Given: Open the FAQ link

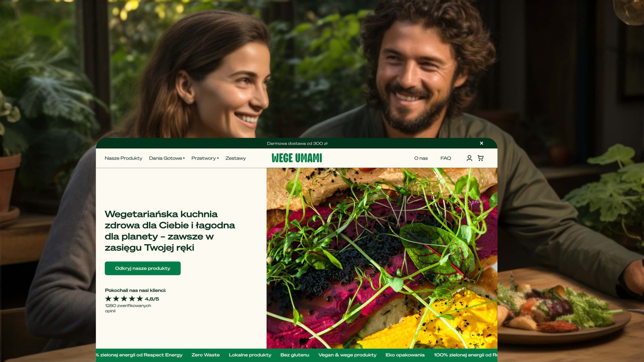Looking at the screenshot, I should tap(446, 158).
